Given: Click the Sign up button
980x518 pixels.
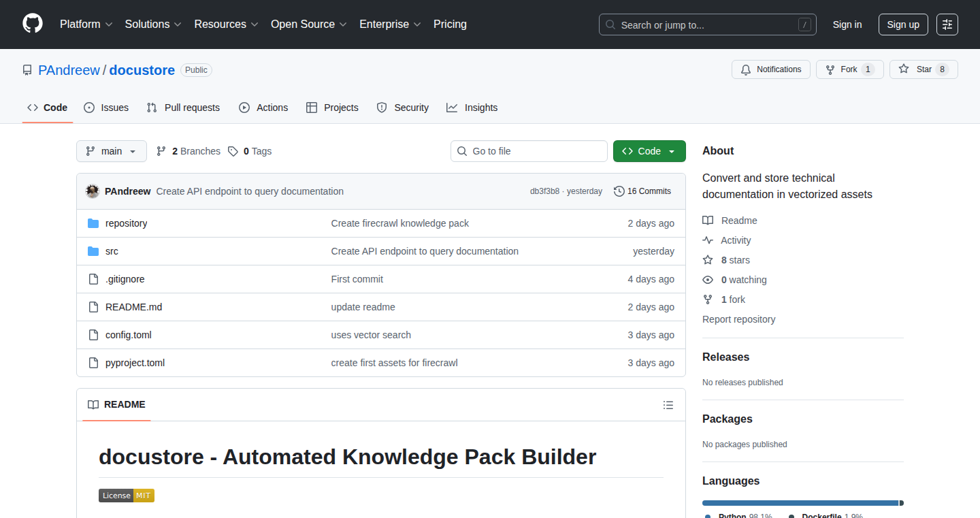Looking at the screenshot, I should [903, 25].
